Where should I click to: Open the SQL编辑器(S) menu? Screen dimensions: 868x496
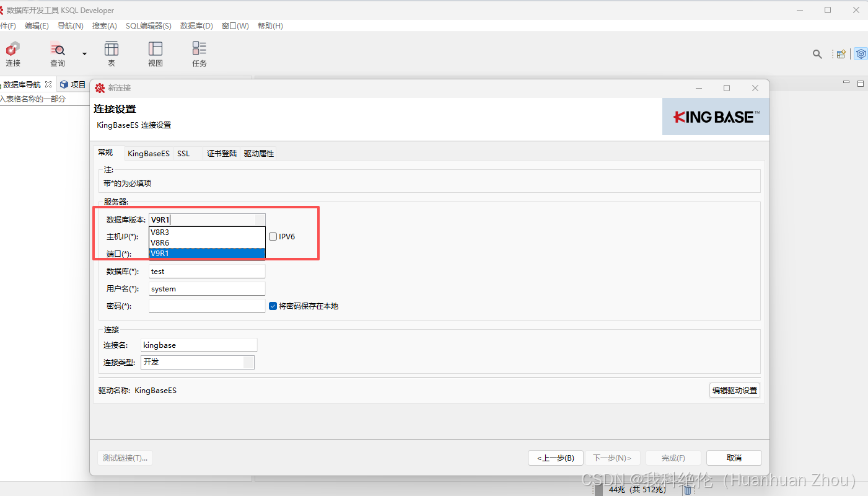149,26
